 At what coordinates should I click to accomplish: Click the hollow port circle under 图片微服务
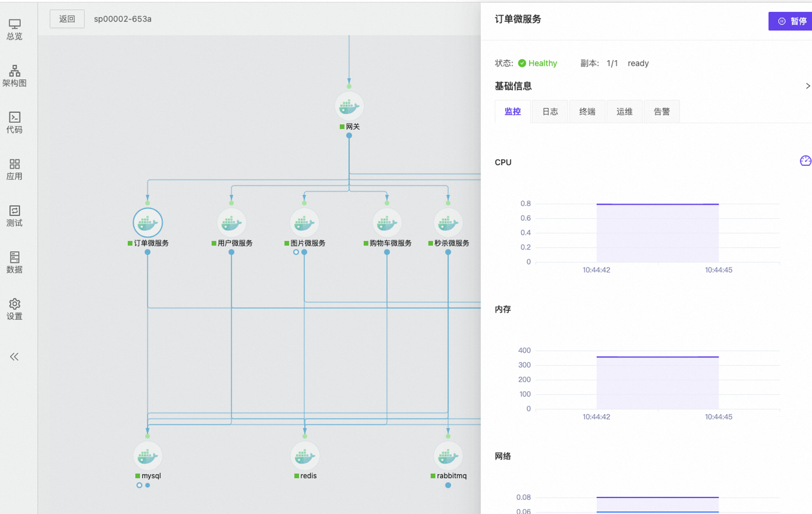pyautogui.click(x=296, y=252)
